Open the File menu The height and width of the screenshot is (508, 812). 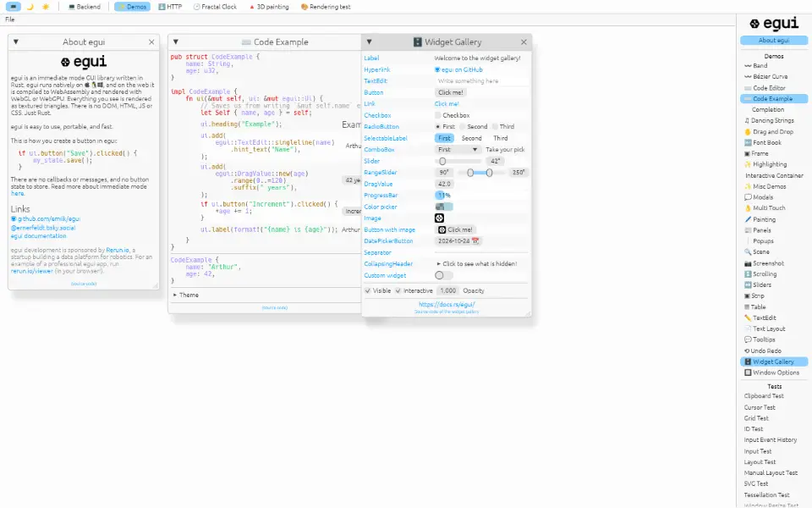coord(10,19)
